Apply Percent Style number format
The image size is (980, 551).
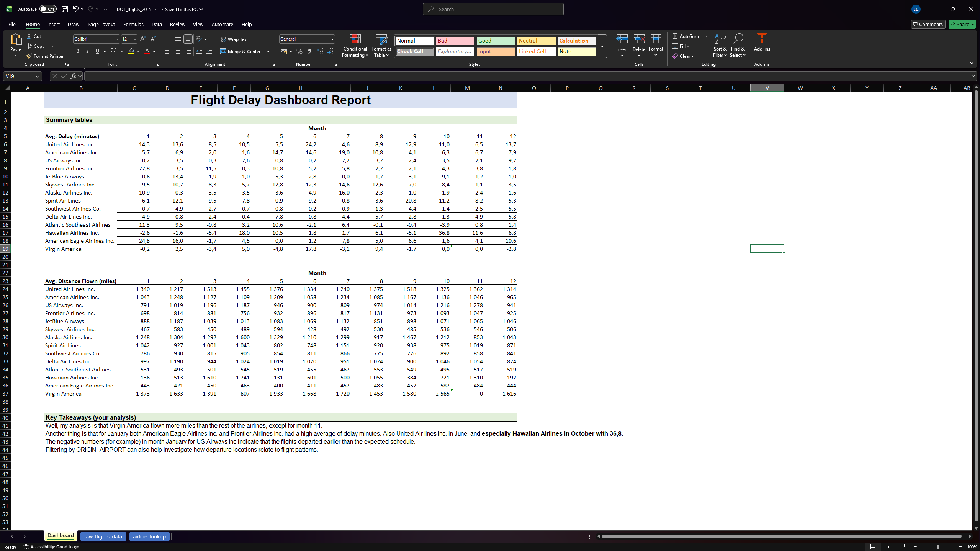coord(299,51)
